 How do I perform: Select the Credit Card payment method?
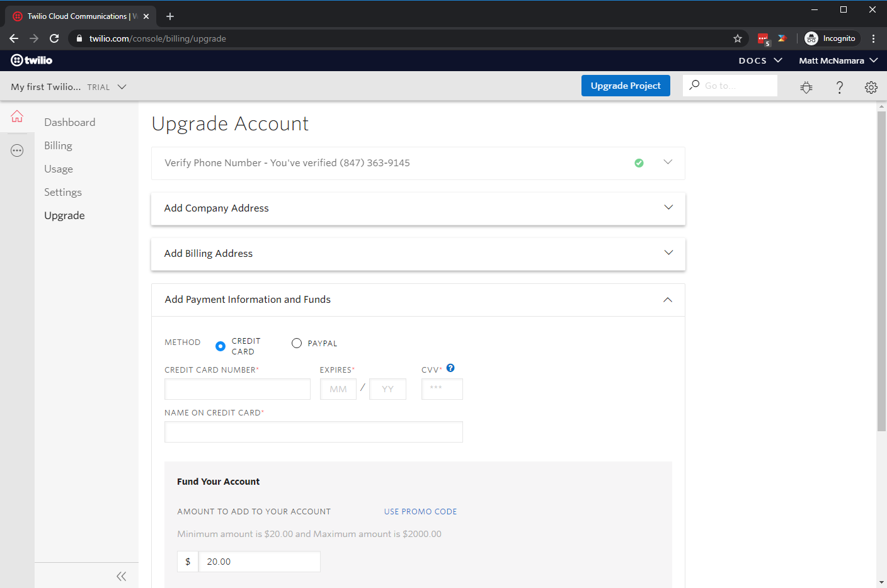(220, 346)
